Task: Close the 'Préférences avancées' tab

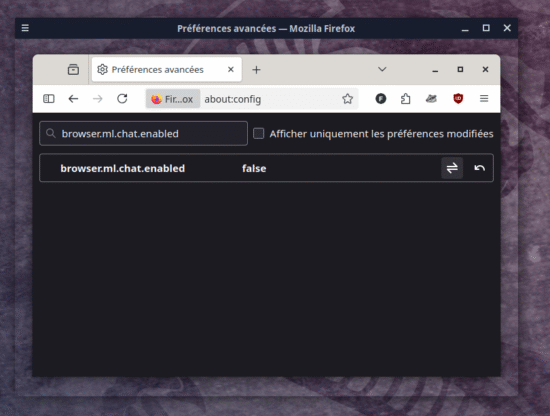Action: click(231, 69)
